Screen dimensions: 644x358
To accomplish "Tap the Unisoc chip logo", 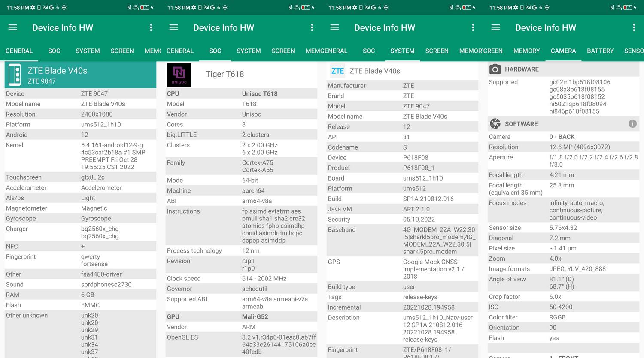I will coord(179,75).
